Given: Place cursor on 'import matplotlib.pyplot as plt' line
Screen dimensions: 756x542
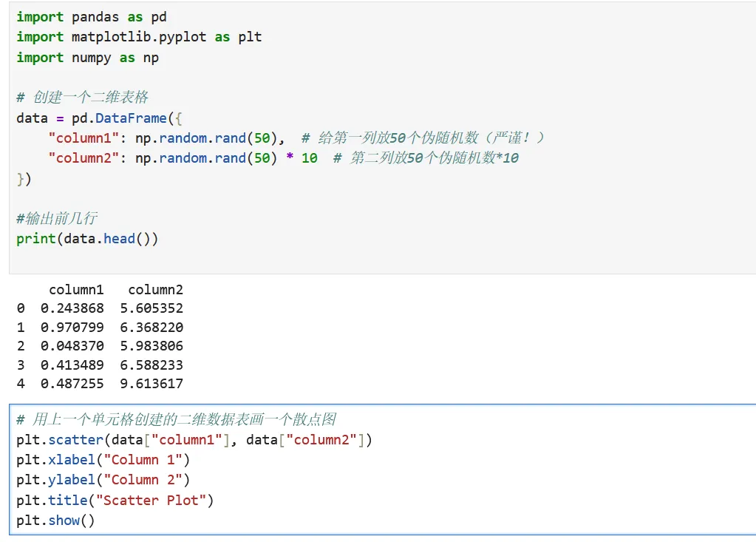Looking at the screenshot, I should (139, 37).
